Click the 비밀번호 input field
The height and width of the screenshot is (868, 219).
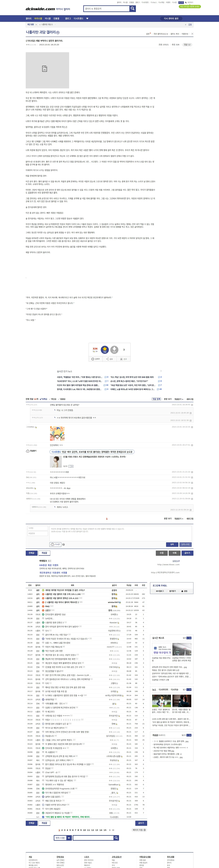[38, 533]
